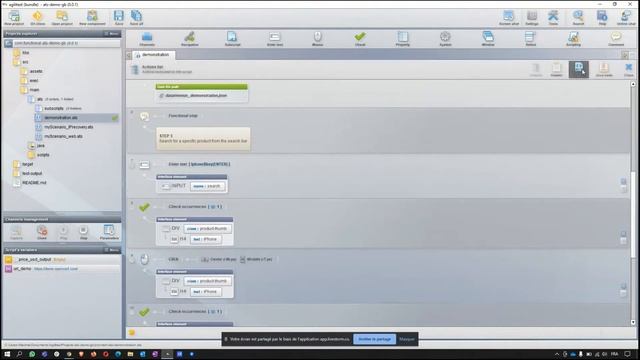Screen dimensions: 640x360
Task: Collapse the main folder in the tree
Action: [24, 90]
